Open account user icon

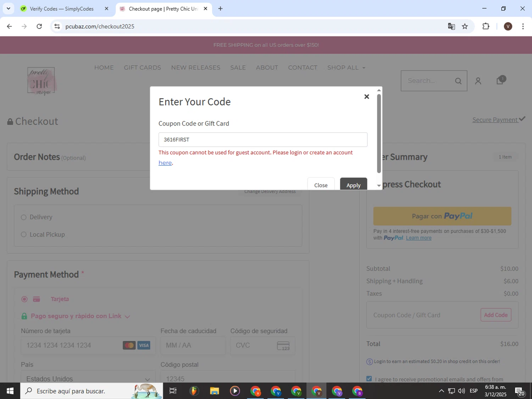coord(478,81)
